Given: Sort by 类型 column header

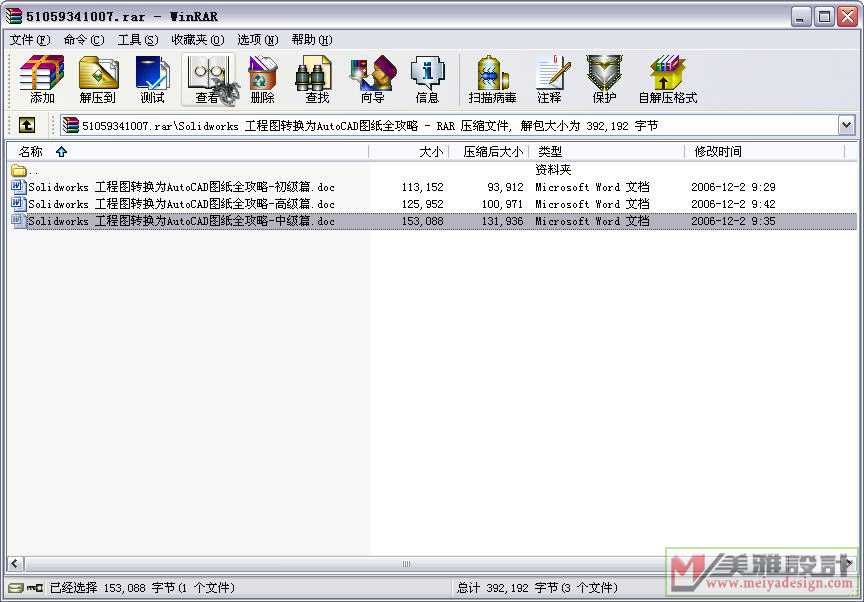Looking at the screenshot, I should click(x=607, y=151).
